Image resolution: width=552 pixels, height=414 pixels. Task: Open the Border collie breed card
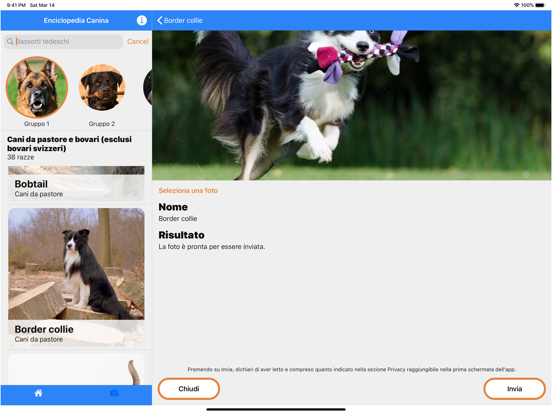click(76, 277)
